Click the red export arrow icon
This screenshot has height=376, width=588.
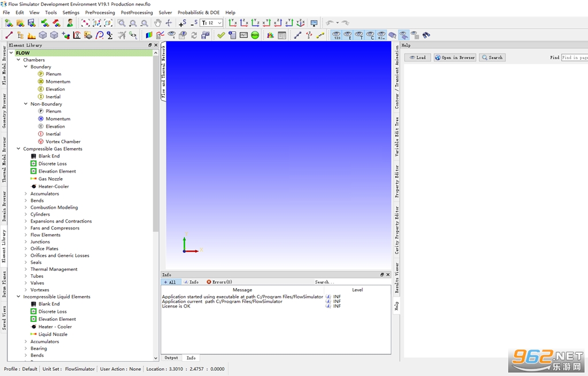click(x=56, y=23)
